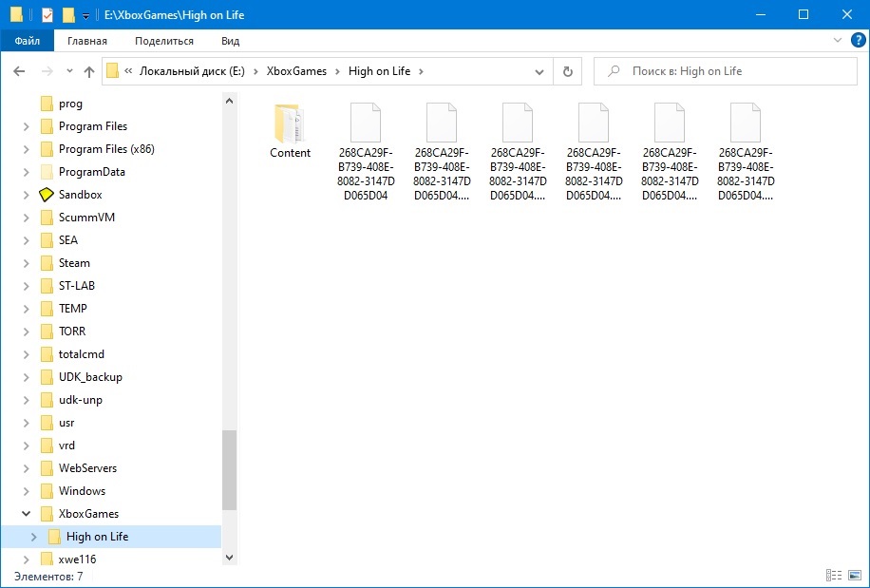This screenshot has height=588, width=870.
Task: Go back with the left arrow
Action: click(x=19, y=71)
